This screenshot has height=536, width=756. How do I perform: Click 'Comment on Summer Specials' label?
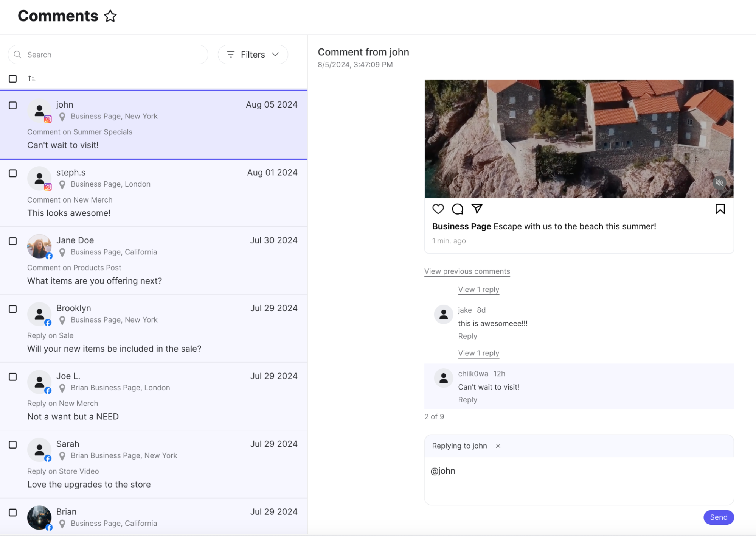[80, 132]
